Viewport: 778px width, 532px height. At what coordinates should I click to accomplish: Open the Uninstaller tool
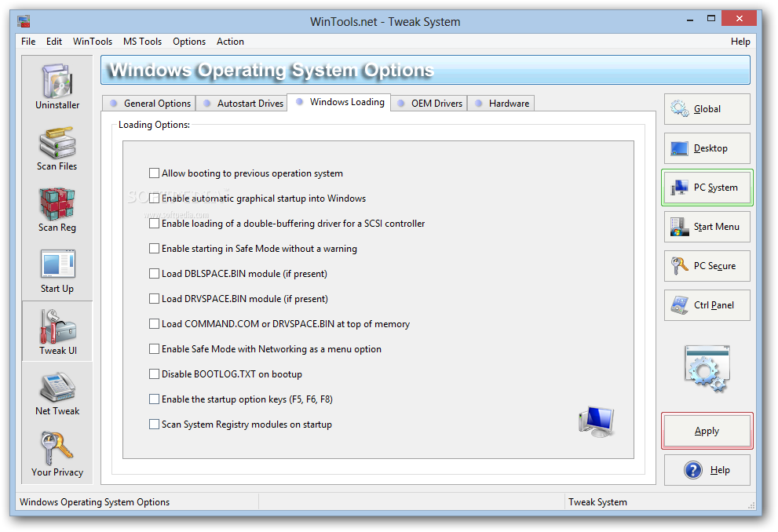point(57,86)
